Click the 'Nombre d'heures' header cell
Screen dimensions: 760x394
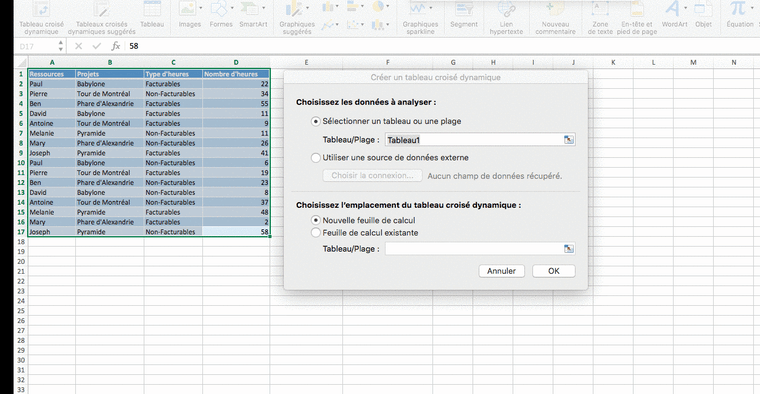(x=236, y=74)
